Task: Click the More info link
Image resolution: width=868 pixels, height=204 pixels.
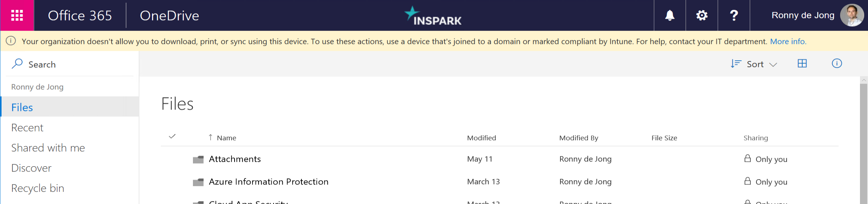Action: [x=788, y=42]
